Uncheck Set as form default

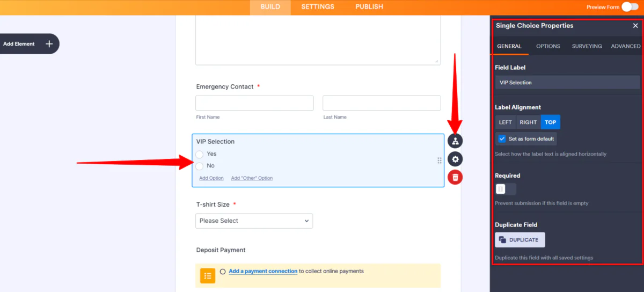pyautogui.click(x=502, y=138)
